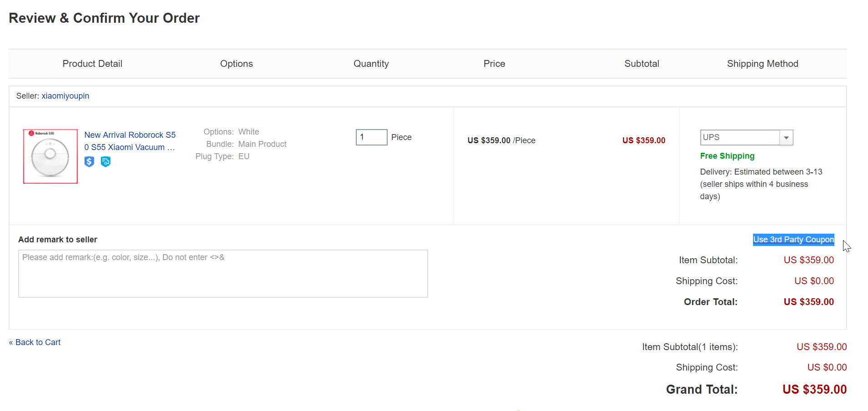868x411 pixels.
Task: Click the Plug Type: EU option text
Action: tap(222, 156)
